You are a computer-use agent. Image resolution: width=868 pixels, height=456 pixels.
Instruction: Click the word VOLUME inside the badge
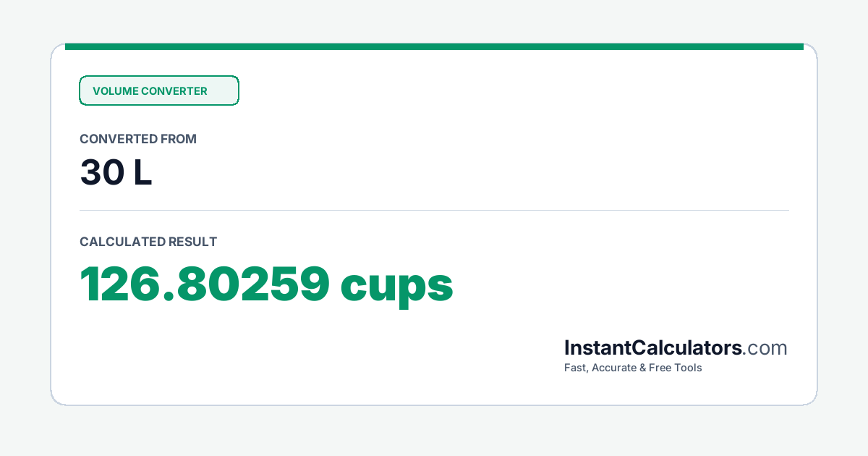115,91
